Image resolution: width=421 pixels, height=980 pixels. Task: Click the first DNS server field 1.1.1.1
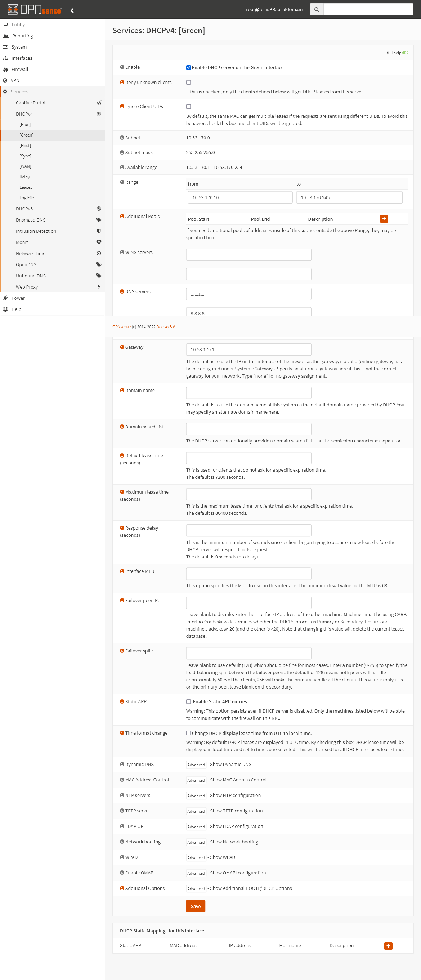point(249,294)
